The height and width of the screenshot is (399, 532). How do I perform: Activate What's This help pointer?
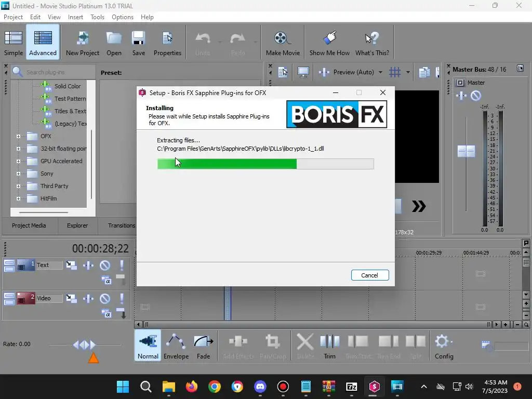372,43
